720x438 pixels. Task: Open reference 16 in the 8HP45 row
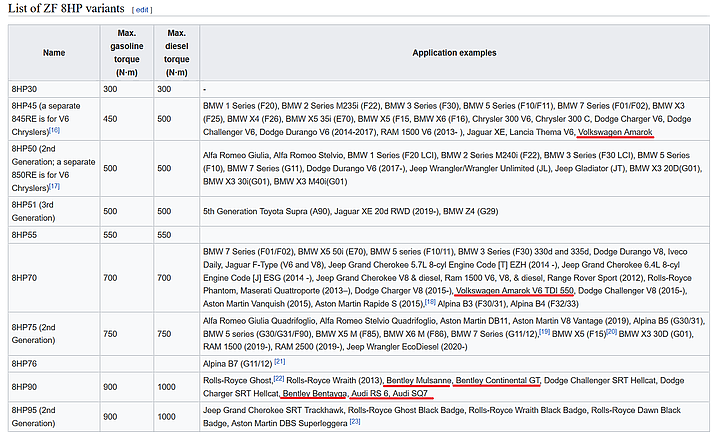(x=55, y=130)
